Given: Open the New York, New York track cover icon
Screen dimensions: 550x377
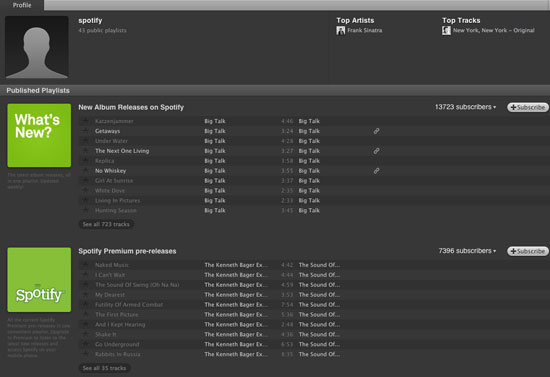Looking at the screenshot, I should coord(446,31).
